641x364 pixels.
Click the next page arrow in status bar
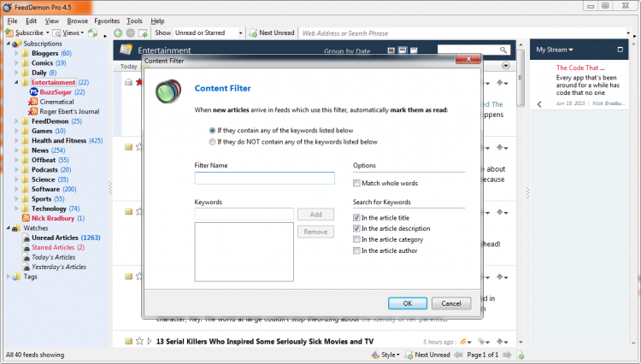pos(507,355)
